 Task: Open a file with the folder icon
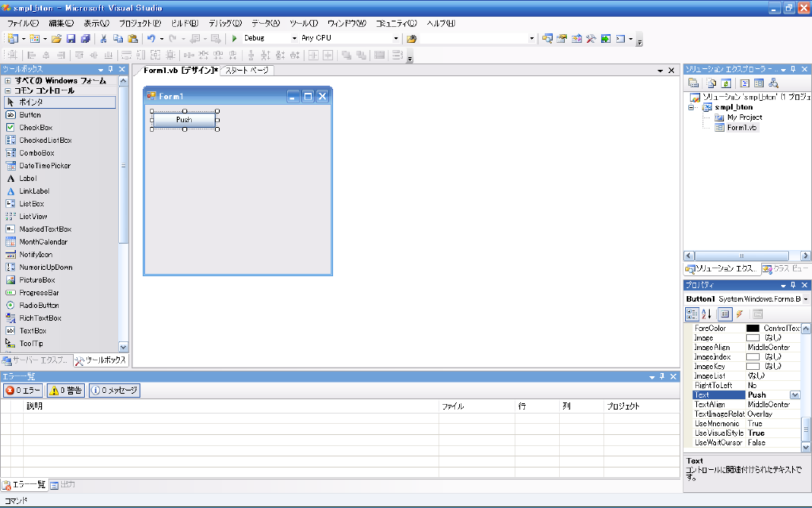(56, 38)
